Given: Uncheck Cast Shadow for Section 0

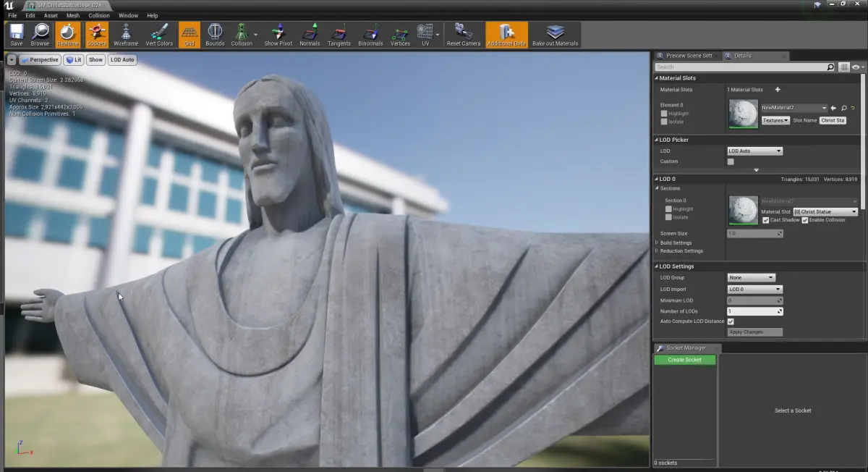Looking at the screenshot, I should (x=766, y=220).
